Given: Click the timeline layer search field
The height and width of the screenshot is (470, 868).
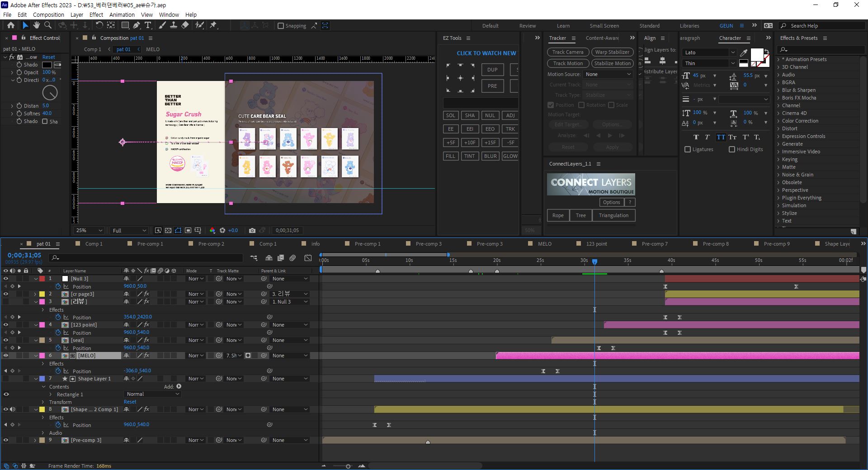Looking at the screenshot, I should tap(146, 258).
